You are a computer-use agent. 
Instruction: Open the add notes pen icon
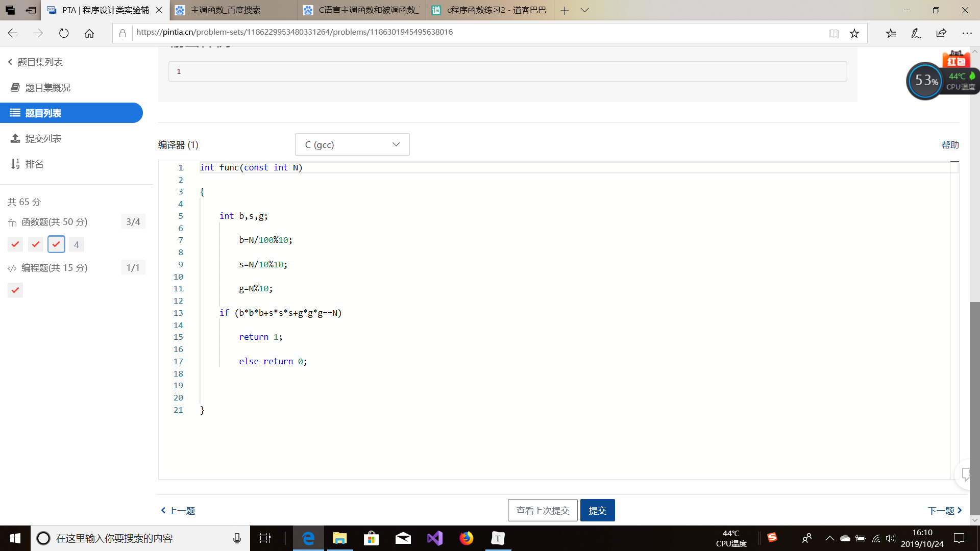pos(916,33)
